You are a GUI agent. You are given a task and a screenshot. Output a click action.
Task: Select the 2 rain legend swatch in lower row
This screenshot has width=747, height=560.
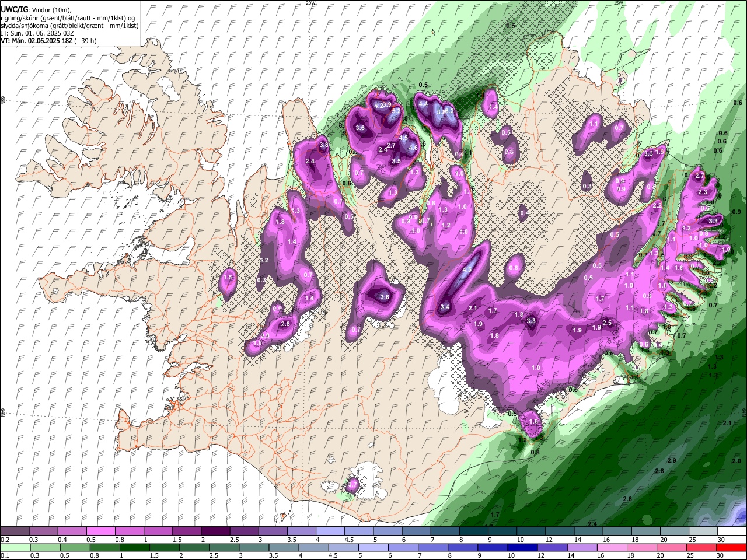[x=193, y=547]
